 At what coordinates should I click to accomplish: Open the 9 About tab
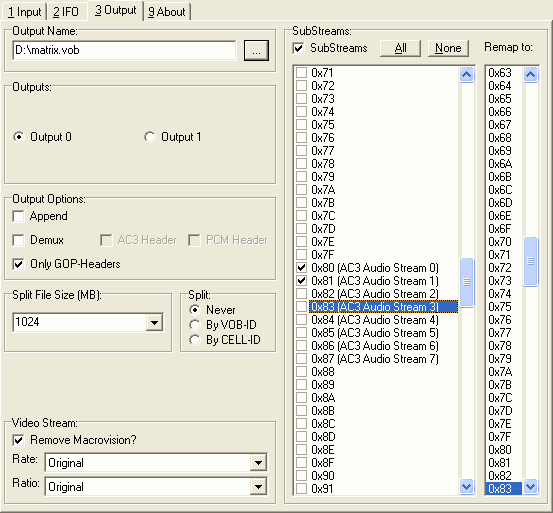pos(166,12)
